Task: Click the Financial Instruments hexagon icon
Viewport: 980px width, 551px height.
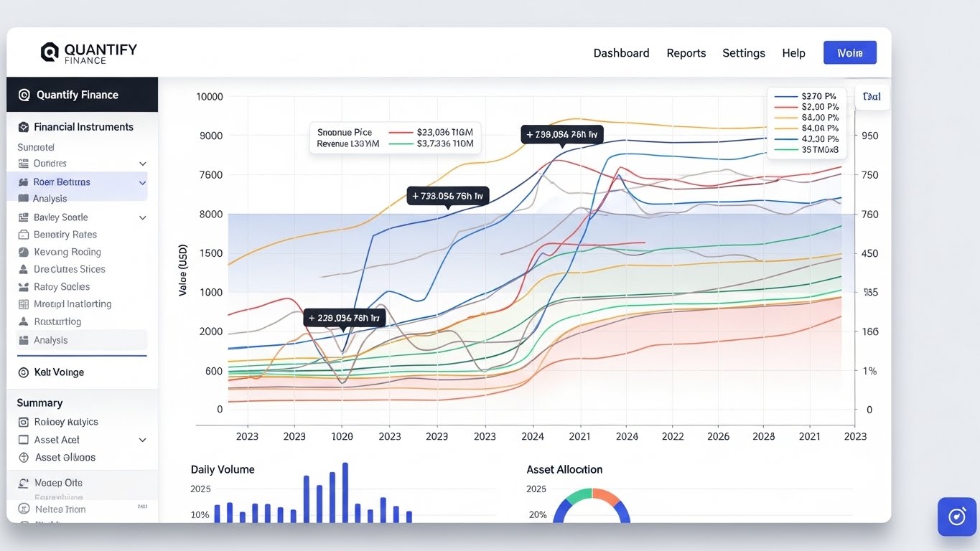Action: [x=24, y=127]
